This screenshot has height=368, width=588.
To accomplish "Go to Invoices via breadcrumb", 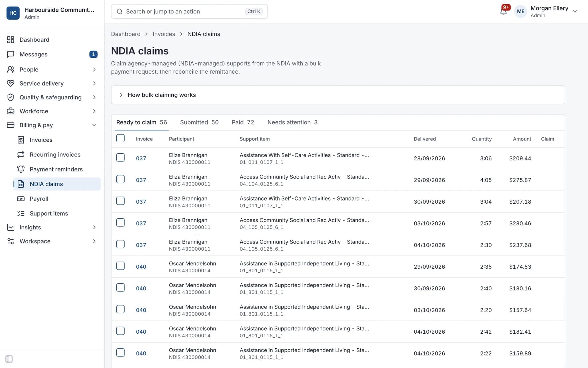I will click(x=164, y=34).
